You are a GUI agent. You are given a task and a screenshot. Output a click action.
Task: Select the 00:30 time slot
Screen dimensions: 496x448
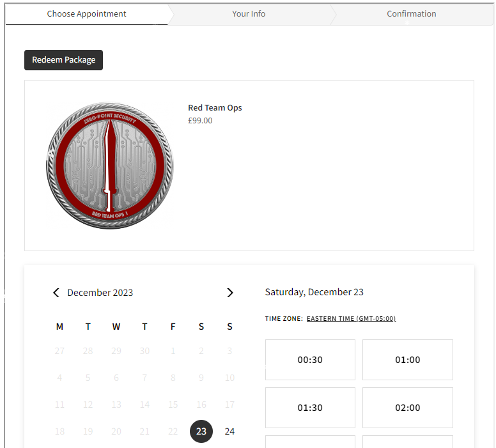point(310,360)
